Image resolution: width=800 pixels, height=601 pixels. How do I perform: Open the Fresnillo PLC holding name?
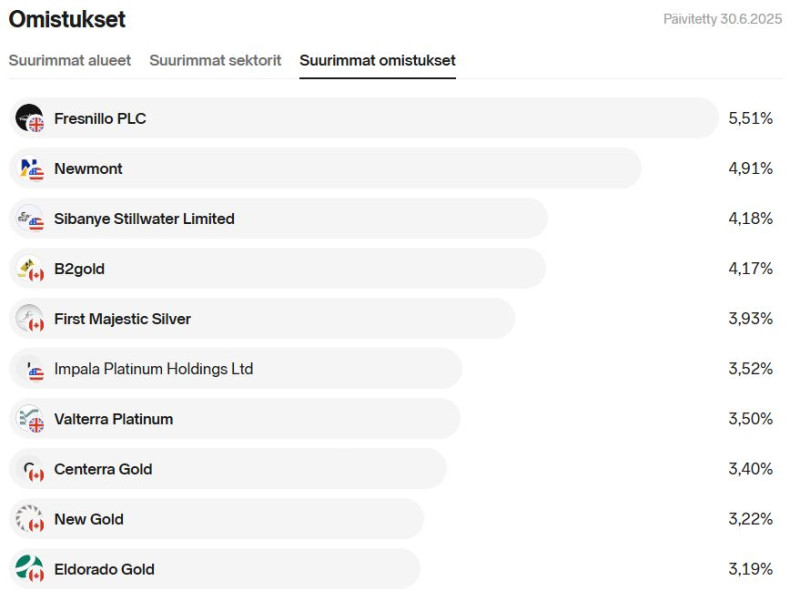coord(100,118)
